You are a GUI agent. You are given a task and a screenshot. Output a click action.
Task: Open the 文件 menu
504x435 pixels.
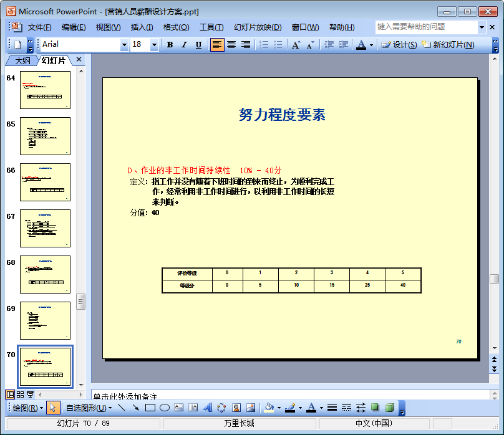point(39,27)
